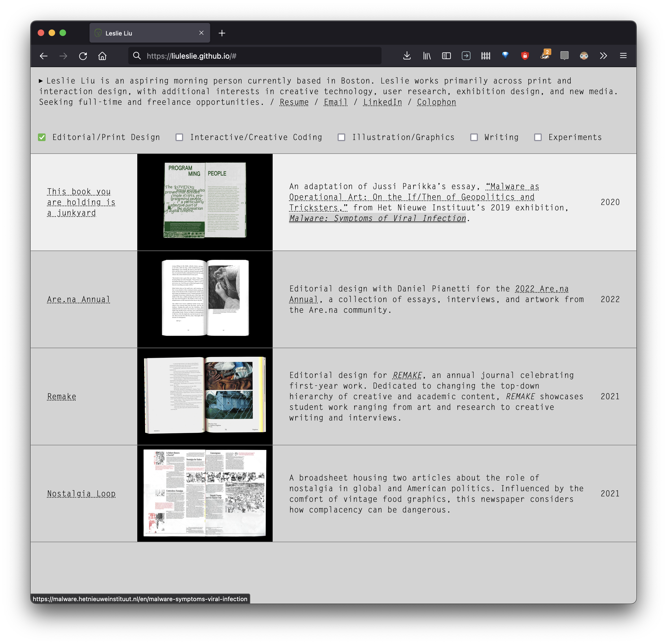Open the hamburger application menu
Image resolution: width=667 pixels, height=644 pixels.
(x=623, y=56)
